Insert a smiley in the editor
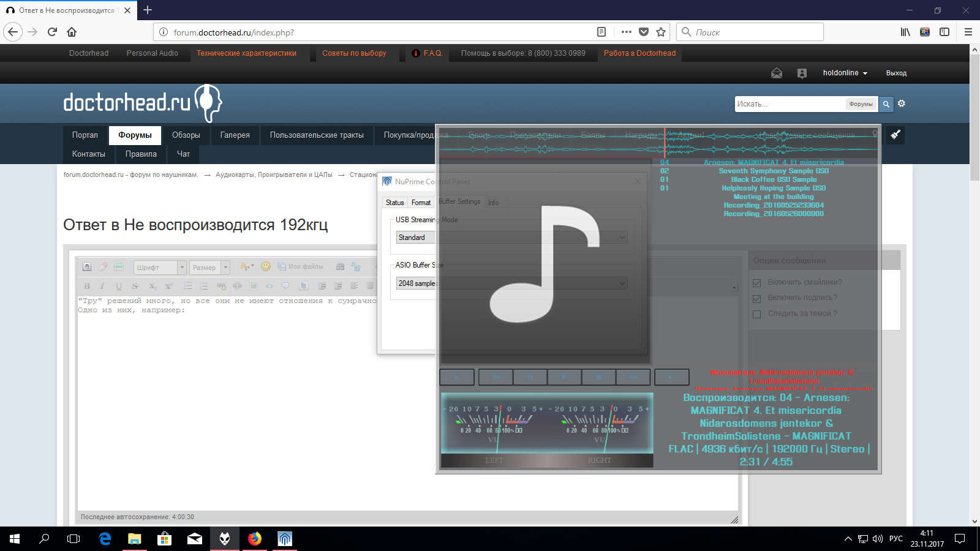 pos(266,266)
